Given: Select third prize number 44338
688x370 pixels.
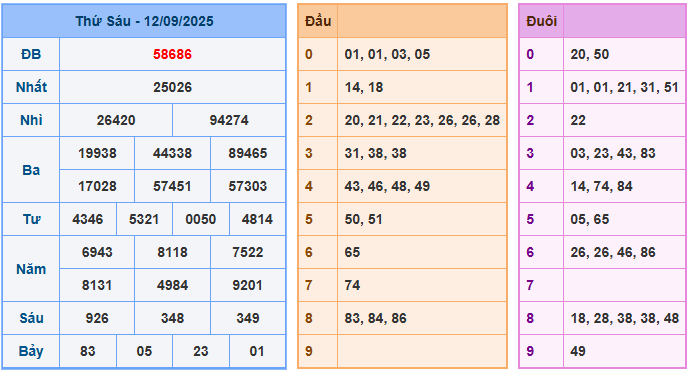Looking at the screenshot, I should coord(172,153).
